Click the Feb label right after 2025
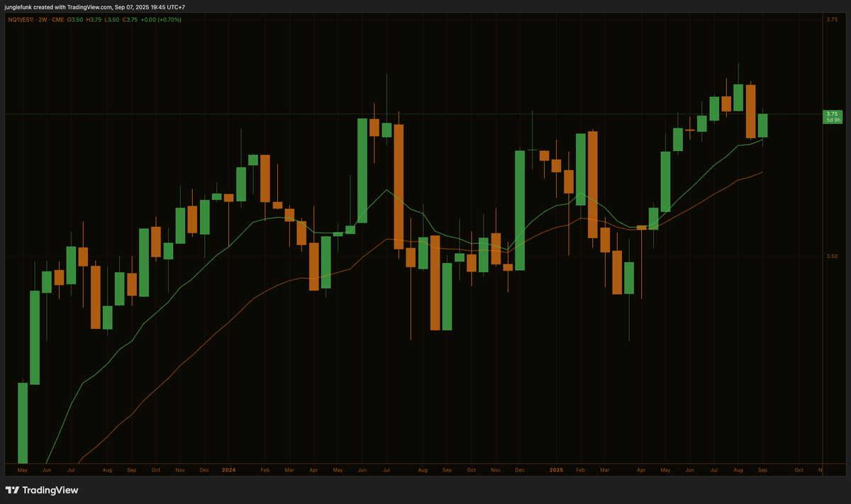This screenshot has width=851, height=504. [x=580, y=470]
